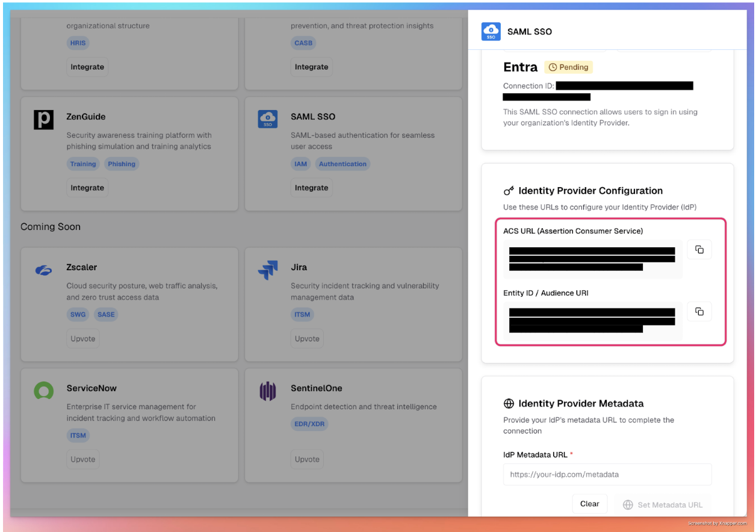This screenshot has height=532, width=756.
Task: Click the SASE tag on Zscaler
Action: pos(106,314)
